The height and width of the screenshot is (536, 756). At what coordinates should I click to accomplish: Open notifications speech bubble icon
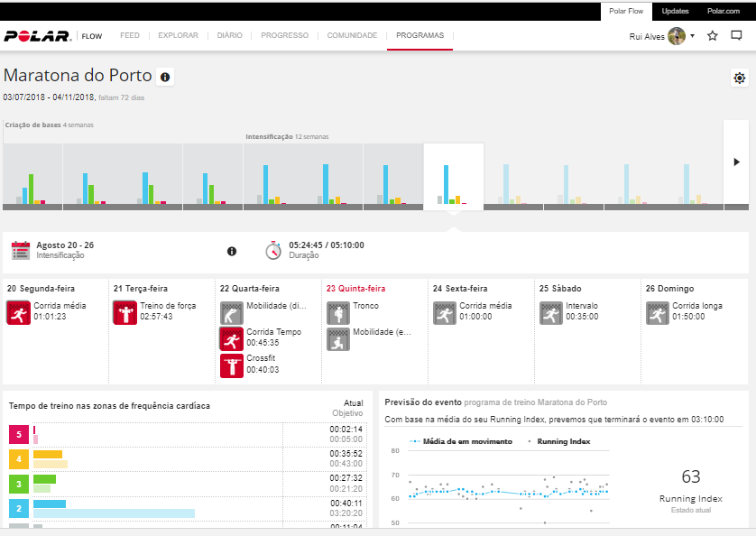click(736, 36)
